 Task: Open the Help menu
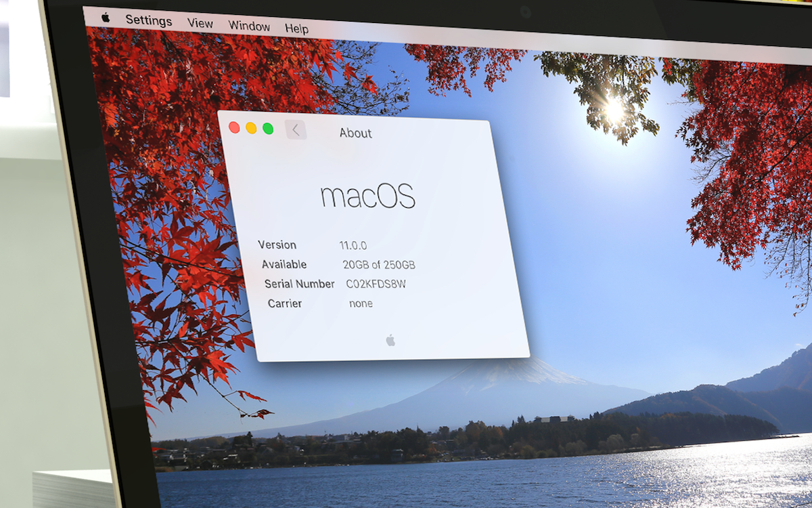point(296,28)
